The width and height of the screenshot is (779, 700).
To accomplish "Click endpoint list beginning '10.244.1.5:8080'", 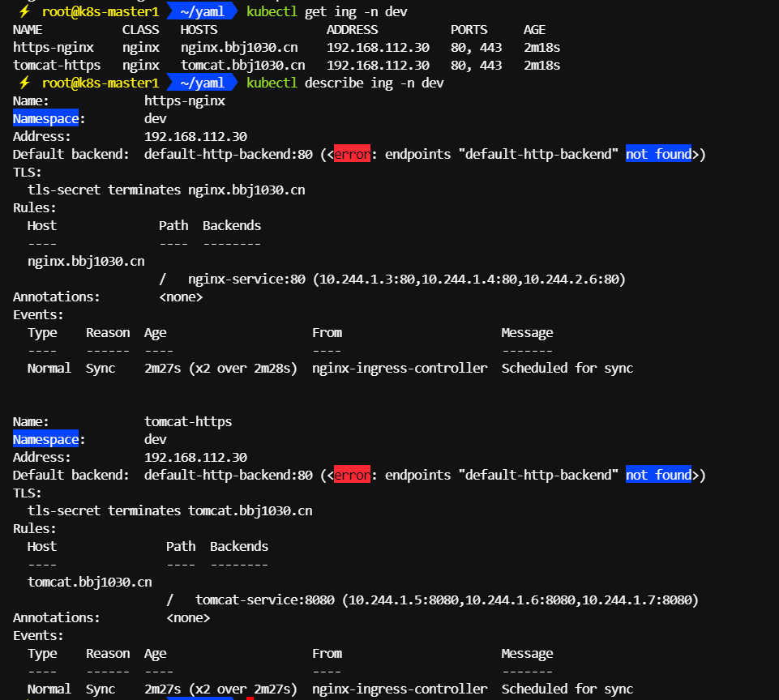I will 520,600.
